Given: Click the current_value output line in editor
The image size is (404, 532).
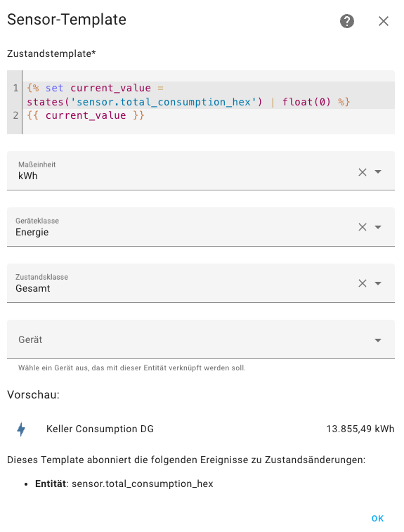Looking at the screenshot, I should [86, 115].
